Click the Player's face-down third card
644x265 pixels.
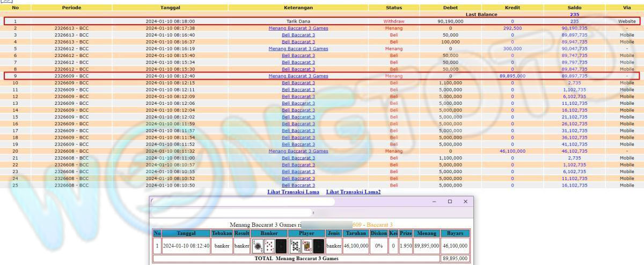click(318, 246)
